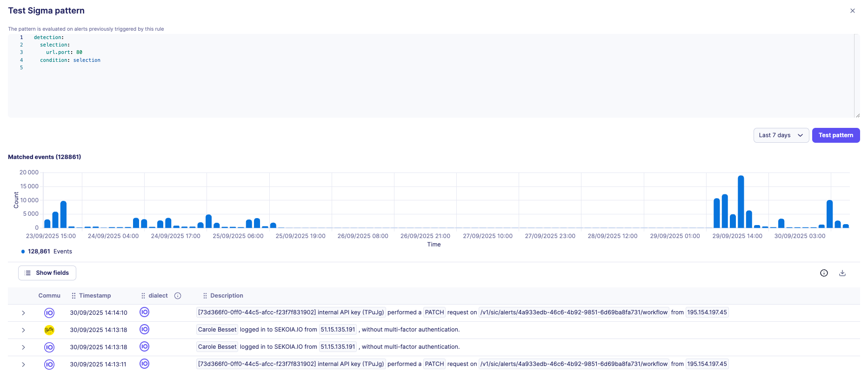Close the Test Sigma pattern dialog
The width and height of the screenshot is (868, 372).
[852, 11]
